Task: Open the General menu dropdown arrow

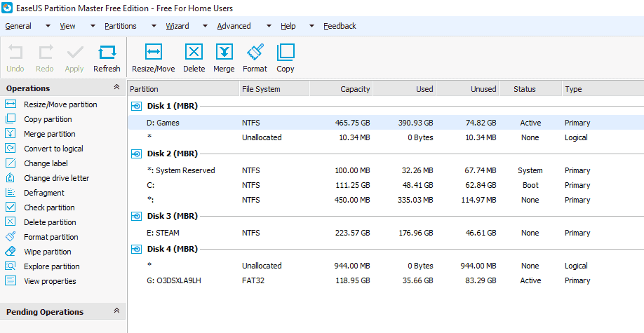Action: [x=48, y=26]
